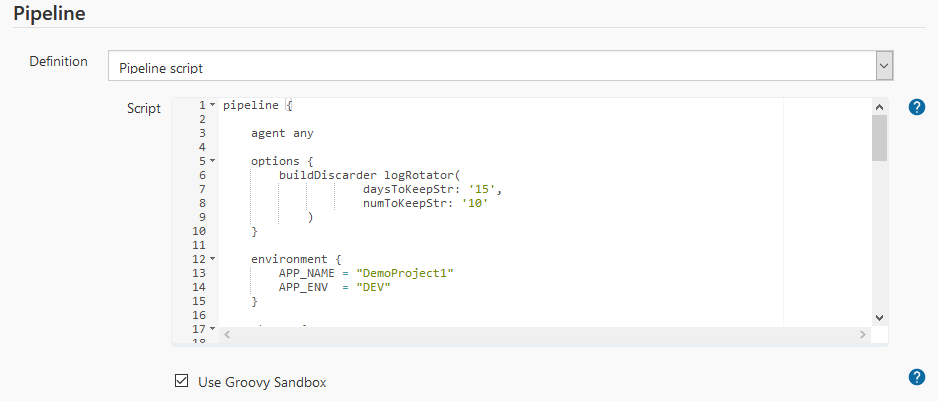Click the horizontal scroll left arrow
The image size is (938, 401).
(x=226, y=334)
